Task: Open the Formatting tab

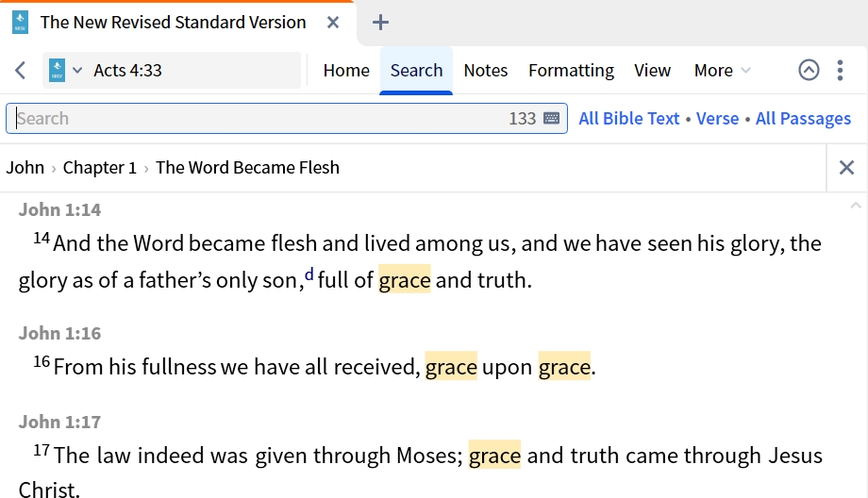Action: click(x=571, y=71)
